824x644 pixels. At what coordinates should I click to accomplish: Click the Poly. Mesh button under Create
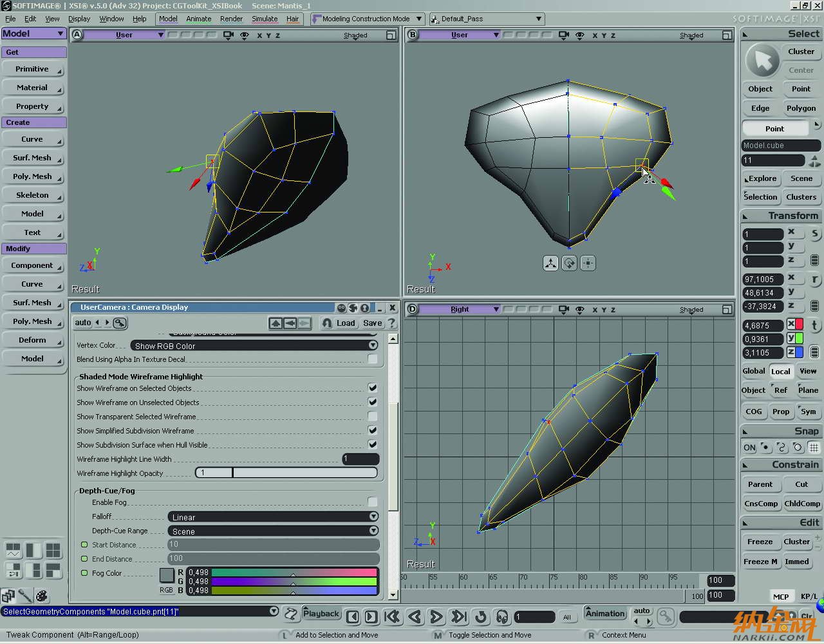33,176
